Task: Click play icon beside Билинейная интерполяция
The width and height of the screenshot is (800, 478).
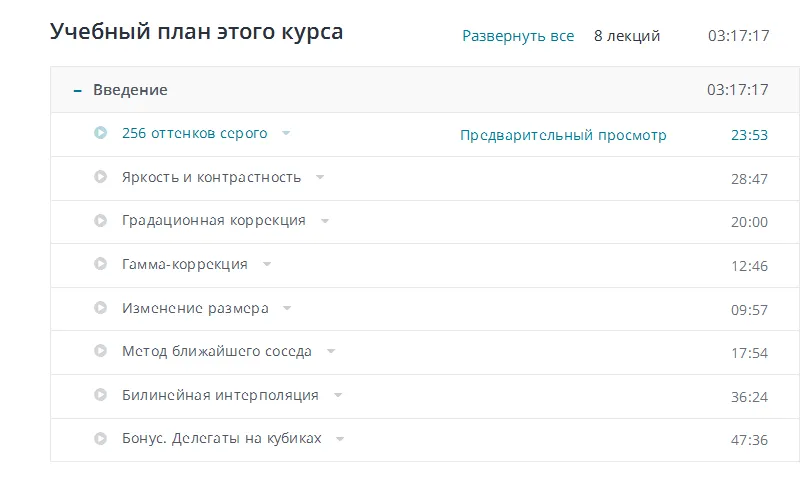Action: point(100,395)
